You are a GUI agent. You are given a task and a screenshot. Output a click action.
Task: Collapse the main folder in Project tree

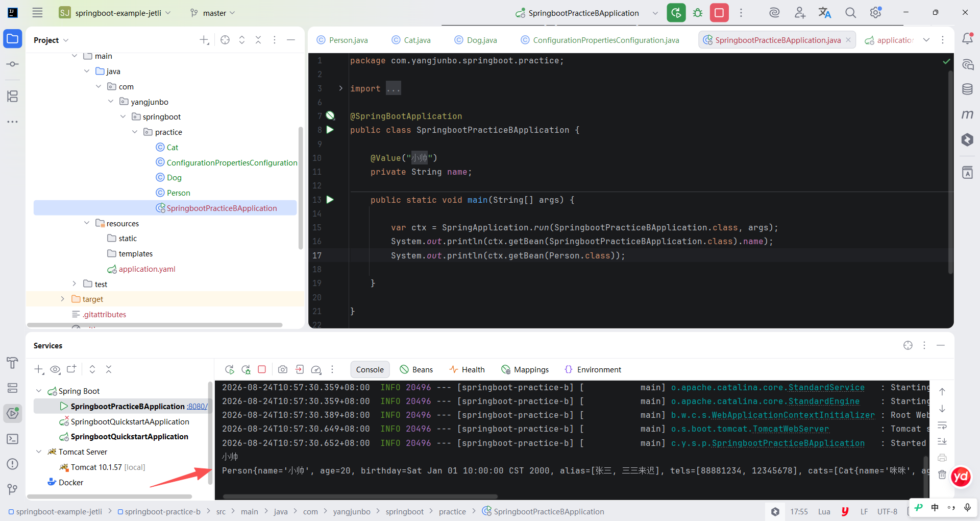tap(75, 56)
